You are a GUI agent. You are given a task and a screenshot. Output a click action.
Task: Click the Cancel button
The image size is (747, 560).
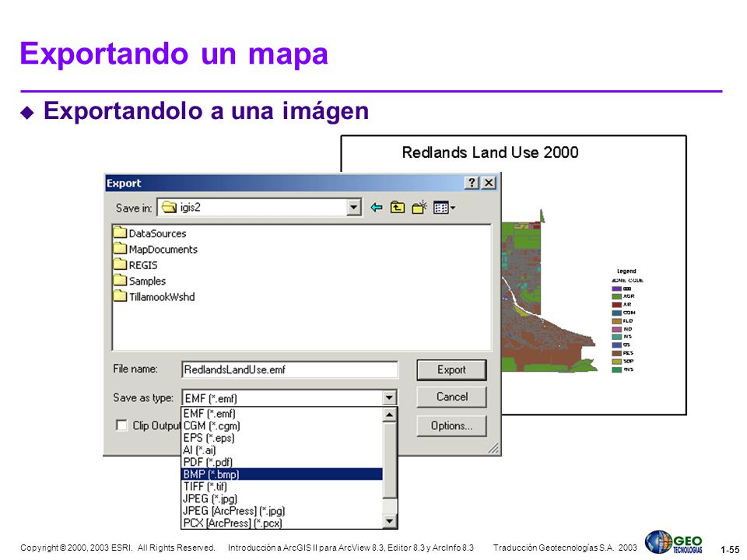pyautogui.click(x=451, y=397)
